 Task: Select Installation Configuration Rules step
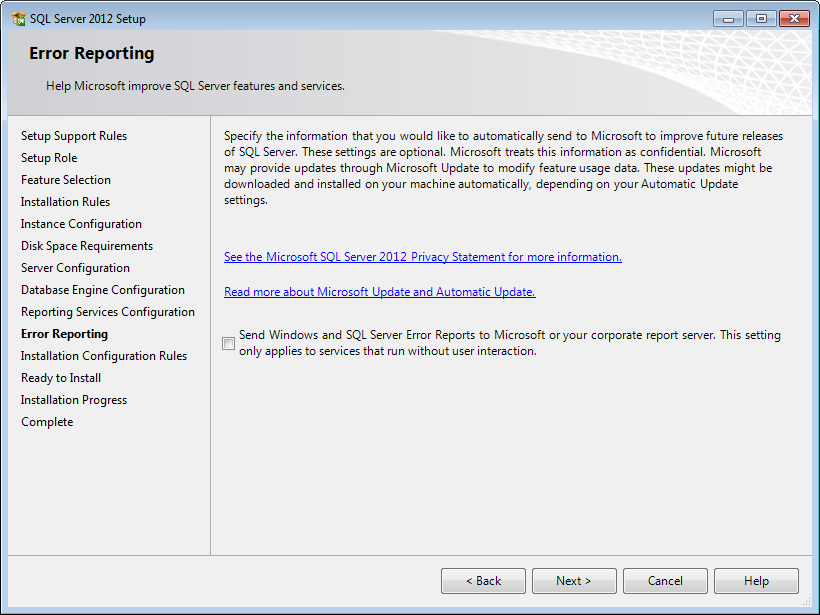tap(104, 356)
